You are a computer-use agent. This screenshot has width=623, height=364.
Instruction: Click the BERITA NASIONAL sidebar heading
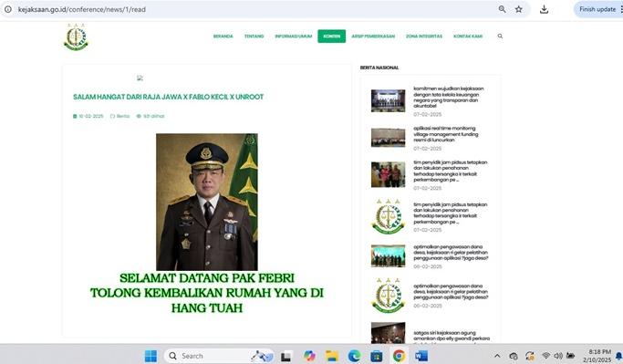tap(379, 68)
